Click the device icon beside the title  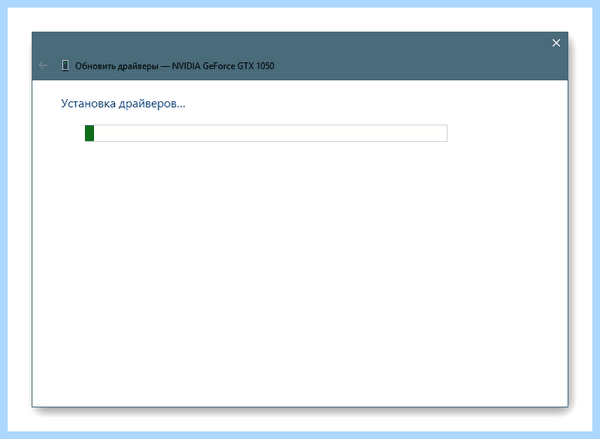(x=65, y=66)
